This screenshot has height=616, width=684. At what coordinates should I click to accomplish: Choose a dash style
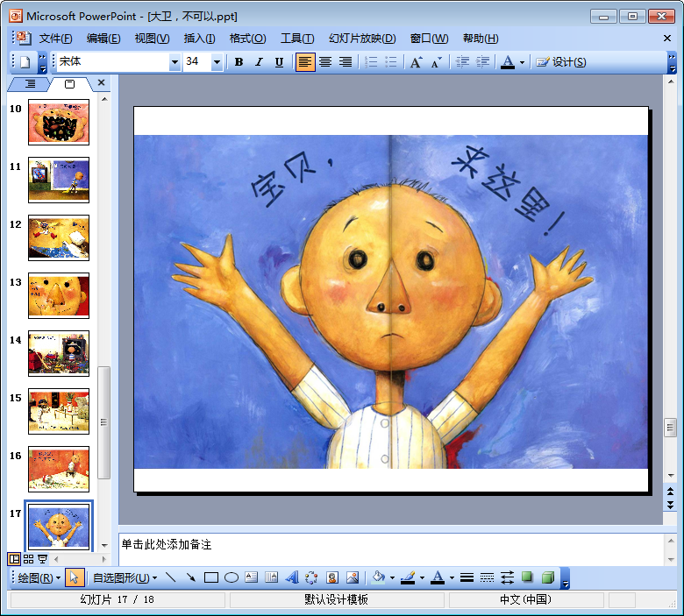click(x=487, y=578)
